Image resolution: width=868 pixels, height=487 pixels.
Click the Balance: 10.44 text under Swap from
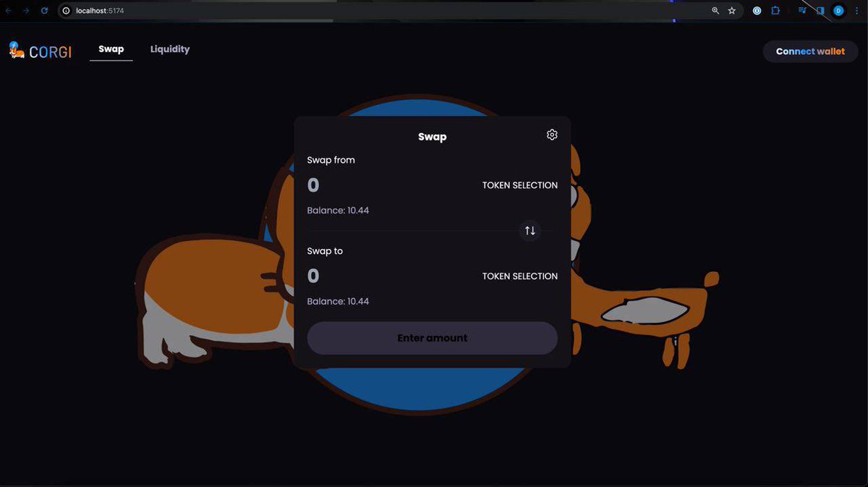point(338,210)
